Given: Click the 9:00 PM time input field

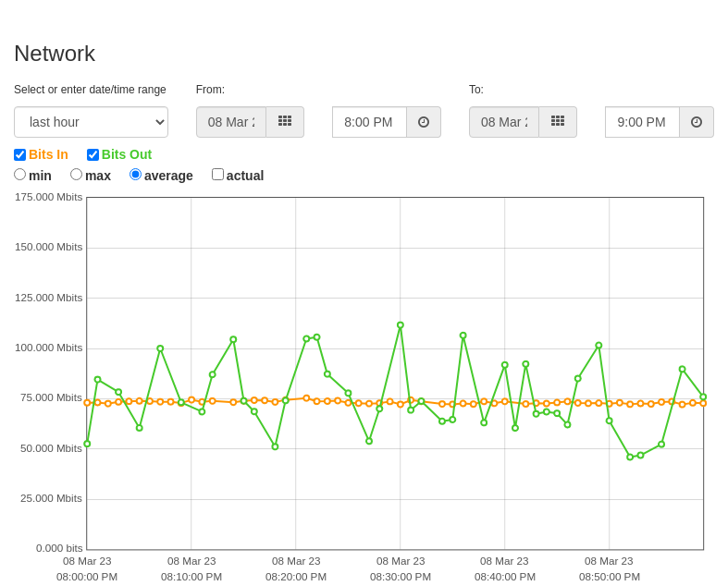Looking at the screenshot, I should 643,122.
